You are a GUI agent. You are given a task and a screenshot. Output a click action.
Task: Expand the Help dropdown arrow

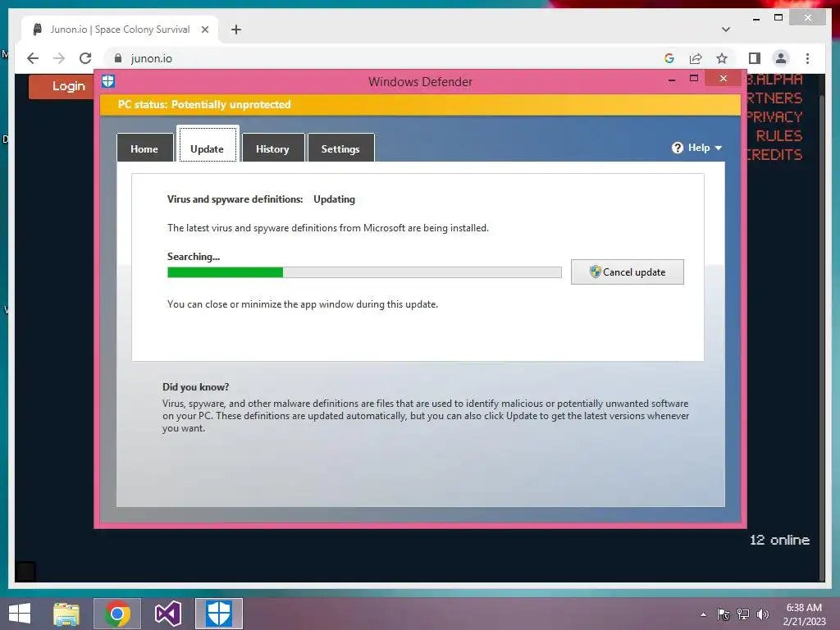coord(719,148)
